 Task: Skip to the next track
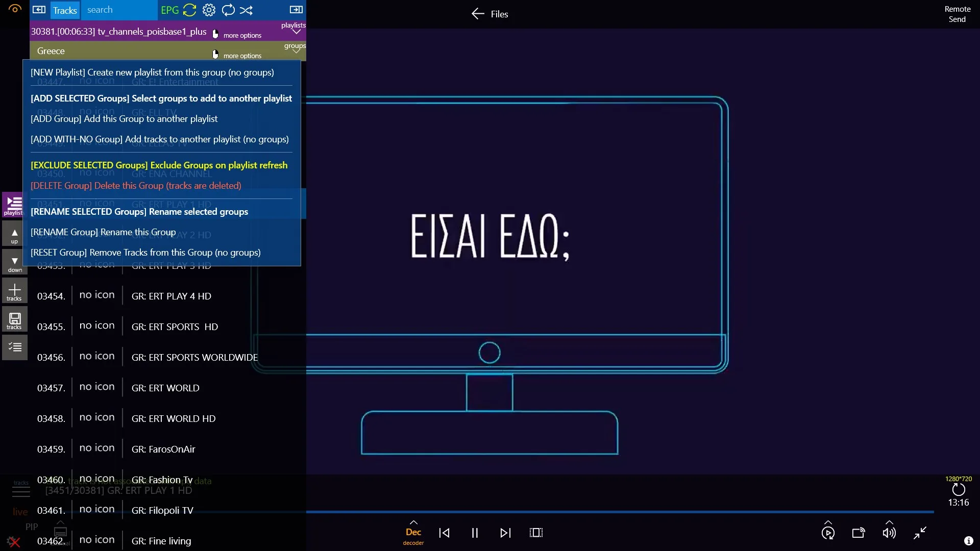(x=505, y=533)
